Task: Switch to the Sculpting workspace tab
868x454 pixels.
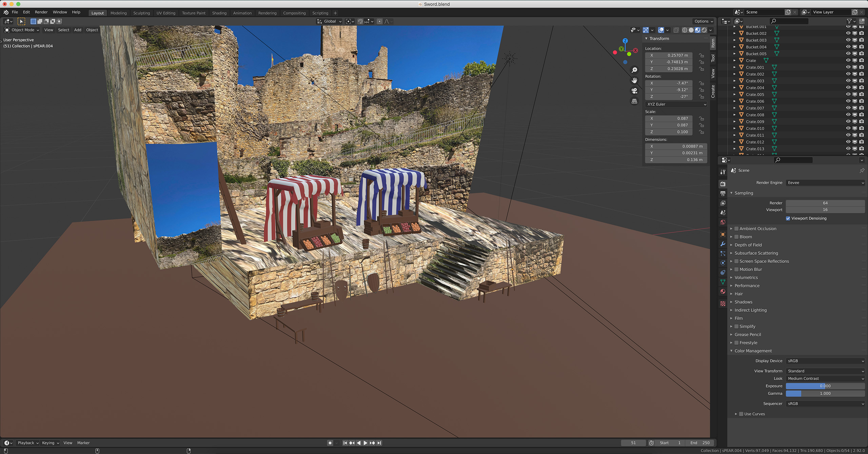Action: click(141, 13)
